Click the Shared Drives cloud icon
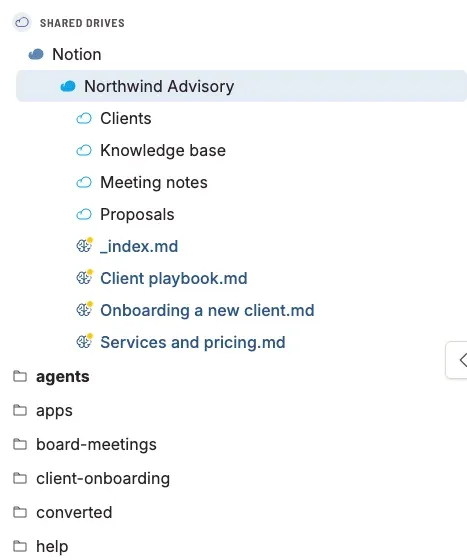Viewport: 467px width, 560px height. click(22, 22)
